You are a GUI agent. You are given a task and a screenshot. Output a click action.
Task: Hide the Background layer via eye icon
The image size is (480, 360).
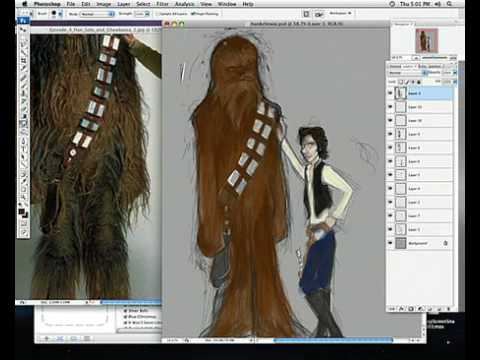tap(390, 243)
